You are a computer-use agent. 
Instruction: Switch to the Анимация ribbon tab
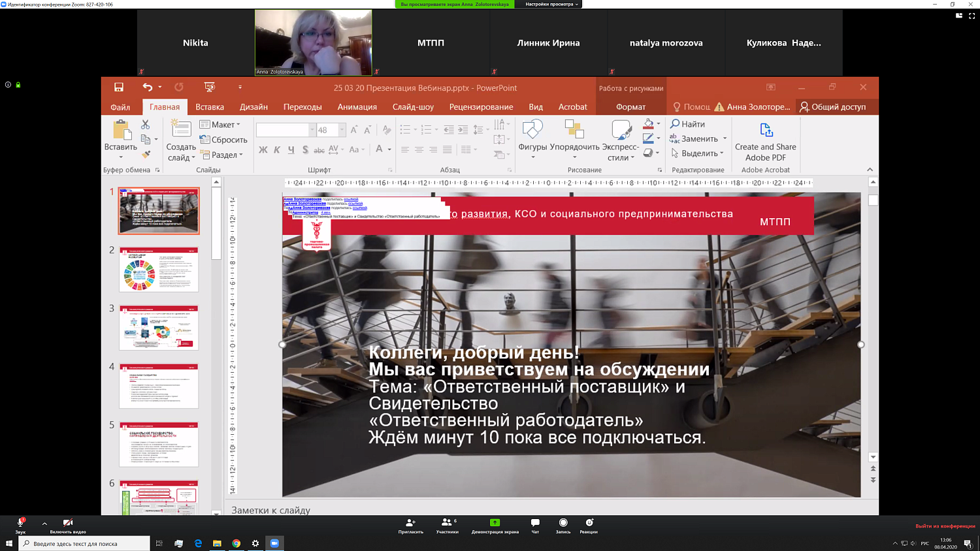click(x=357, y=107)
